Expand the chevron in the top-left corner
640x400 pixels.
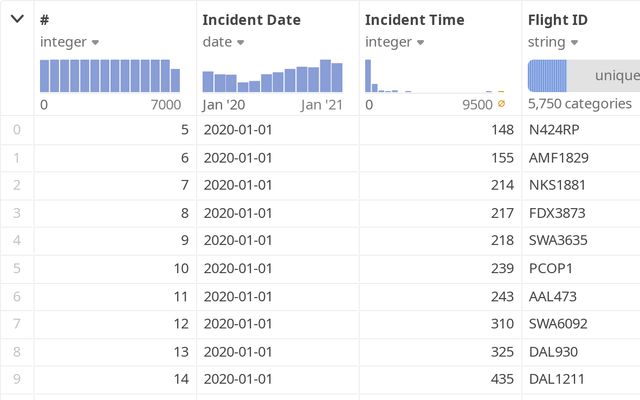point(17,19)
